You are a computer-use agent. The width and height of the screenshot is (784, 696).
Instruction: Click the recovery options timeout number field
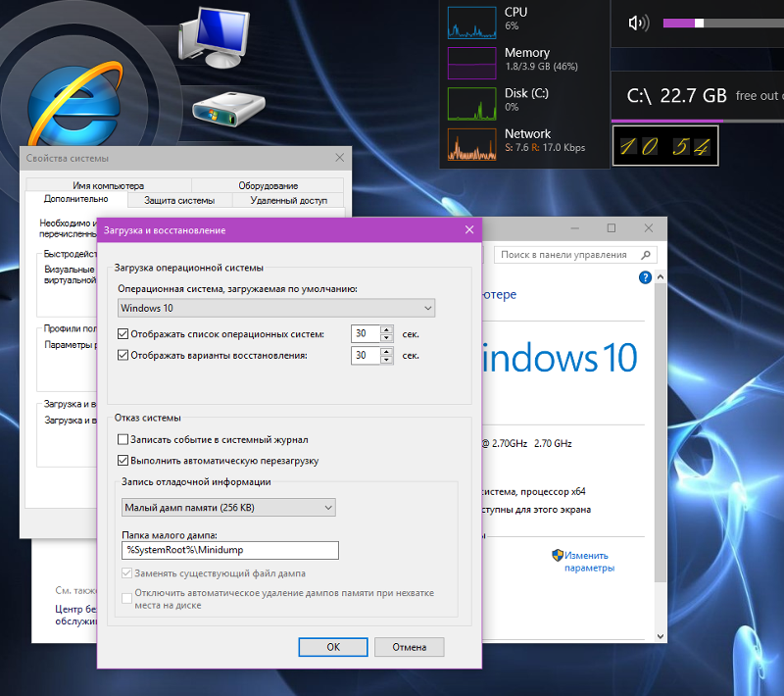coord(366,356)
